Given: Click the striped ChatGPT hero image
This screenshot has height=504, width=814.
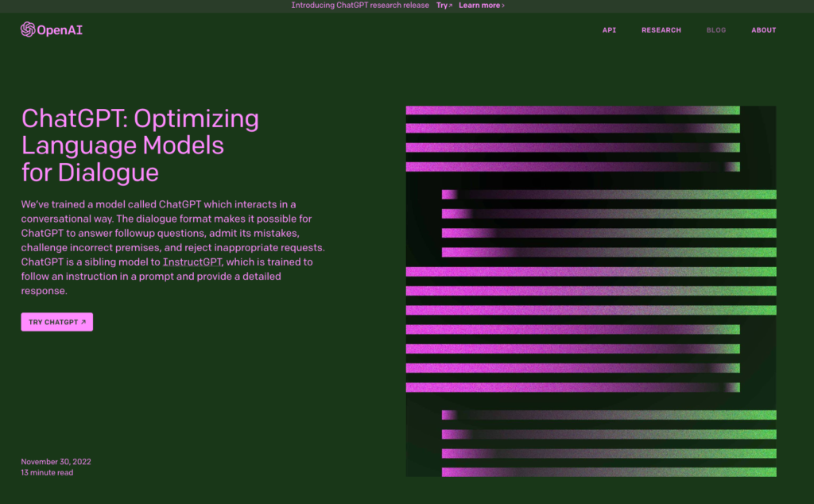Looking at the screenshot, I should pyautogui.click(x=591, y=291).
